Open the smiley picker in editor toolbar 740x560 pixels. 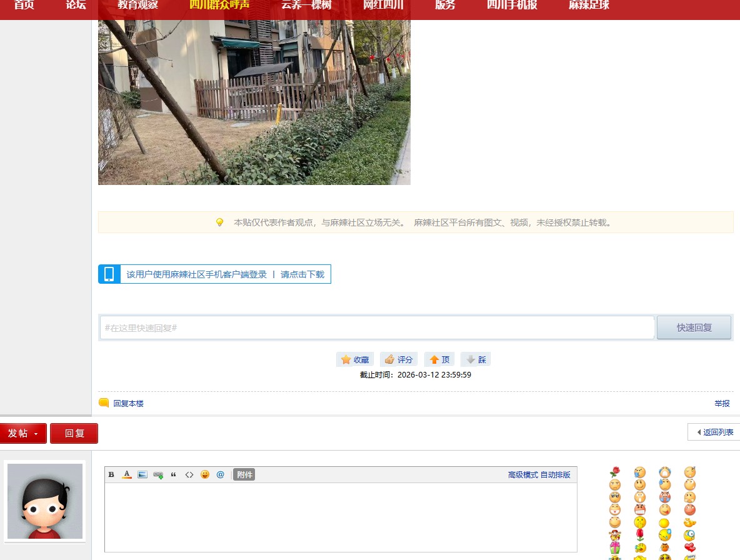point(205,475)
